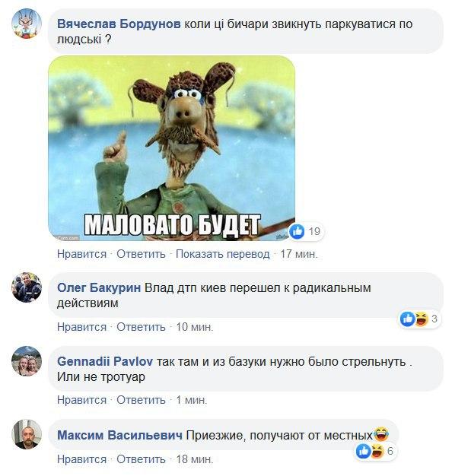Click the 17 мин. comment timestamp
Image resolution: width=471 pixels, height=476 pixels.
click(x=299, y=254)
